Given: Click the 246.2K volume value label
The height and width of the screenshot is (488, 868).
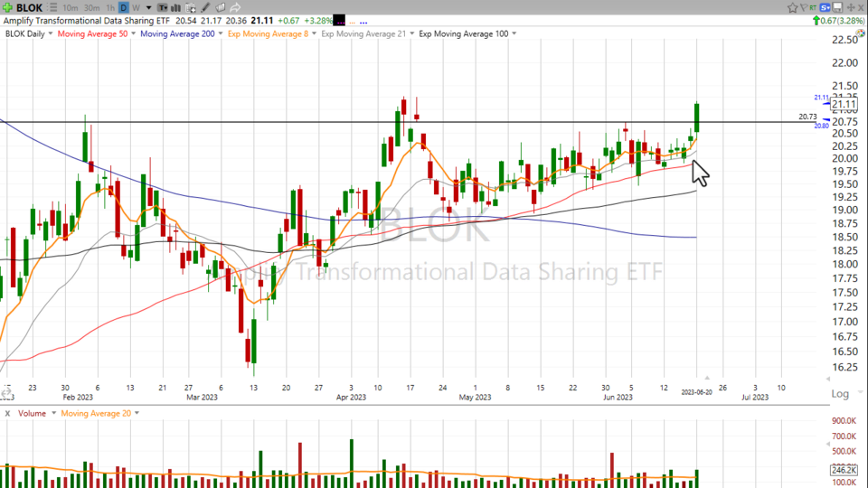Looking at the screenshot, I should (843, 470).
